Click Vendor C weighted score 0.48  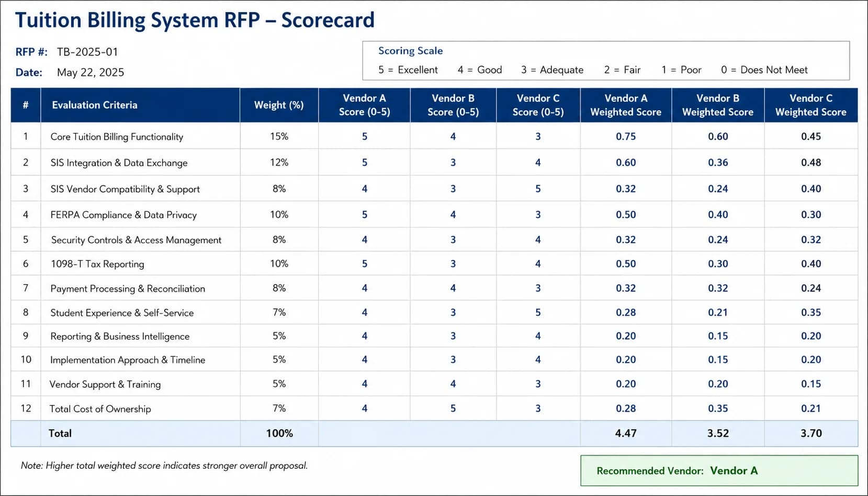[811, 162]
